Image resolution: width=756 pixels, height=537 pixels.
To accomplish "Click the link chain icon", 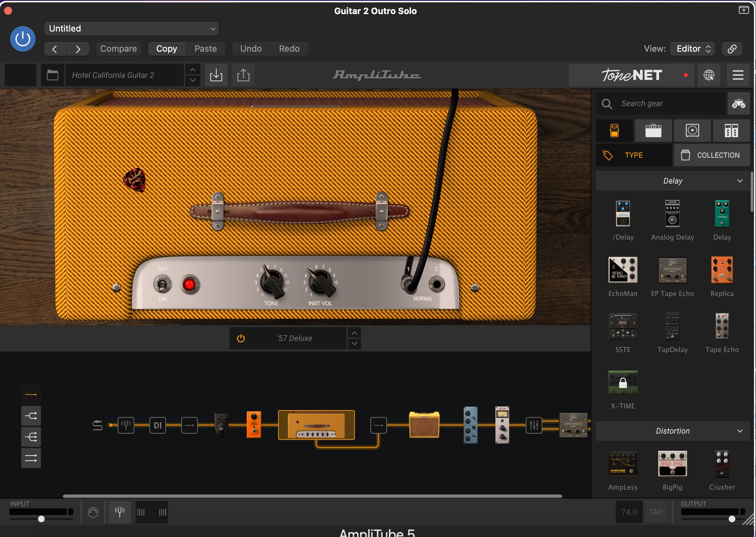I will pyautogui.click(x=732, y=49).
